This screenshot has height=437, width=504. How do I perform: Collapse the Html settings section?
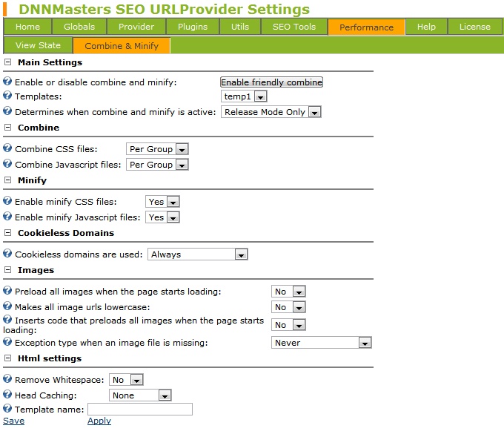[x=7, y=358]
